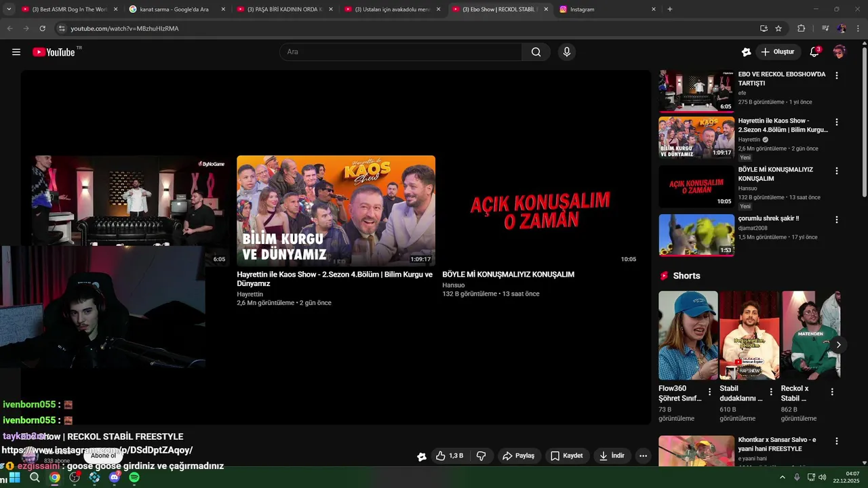Click the Paylaş share button

(x=518, y=456)
